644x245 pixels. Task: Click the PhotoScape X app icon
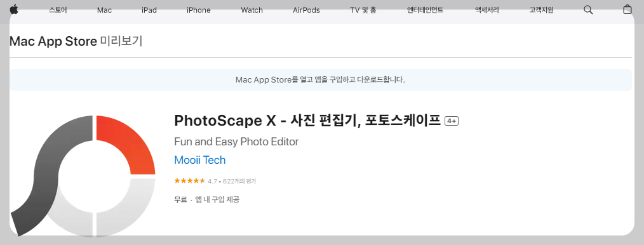tap(83, 176)
